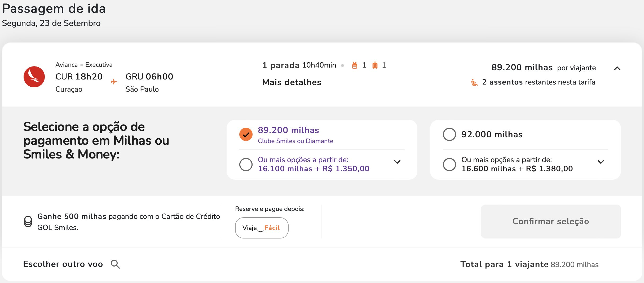Expand more Clube Smiles payment options

[x=397, y=162]
